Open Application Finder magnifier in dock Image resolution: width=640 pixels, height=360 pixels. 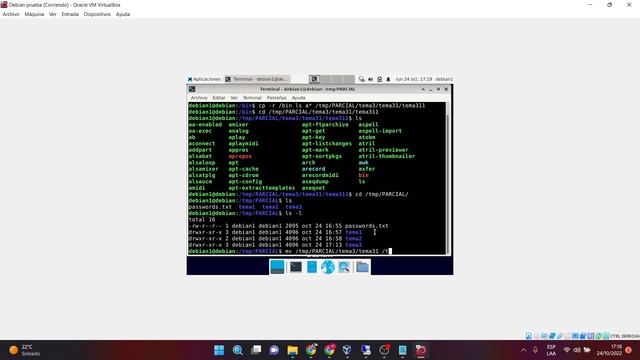344,267
